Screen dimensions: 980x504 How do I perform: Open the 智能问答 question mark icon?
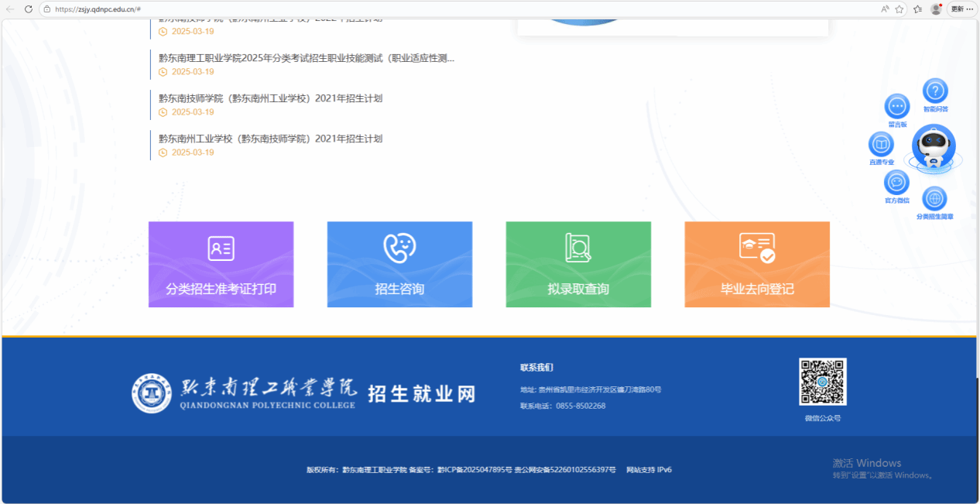pos(935,91)
